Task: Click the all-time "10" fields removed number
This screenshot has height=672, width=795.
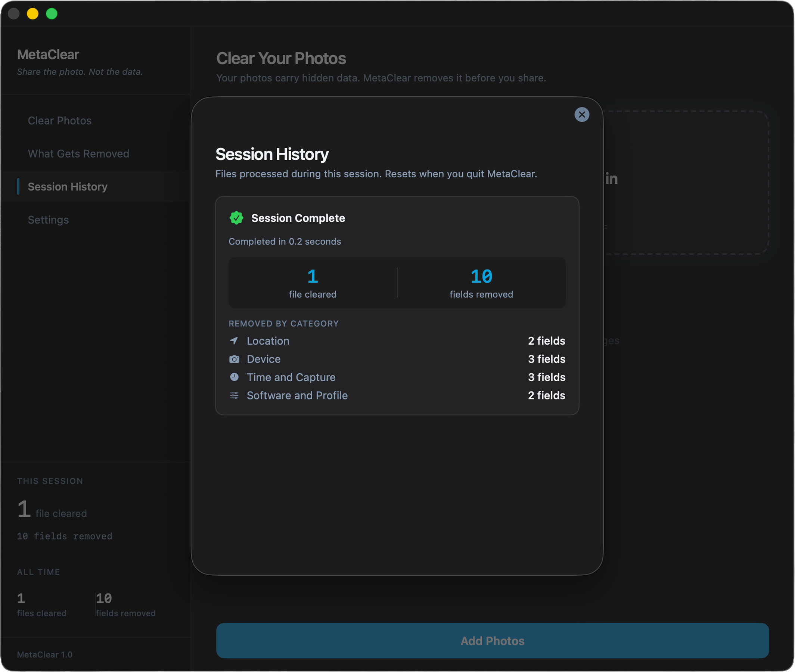Action: [103, 598]
